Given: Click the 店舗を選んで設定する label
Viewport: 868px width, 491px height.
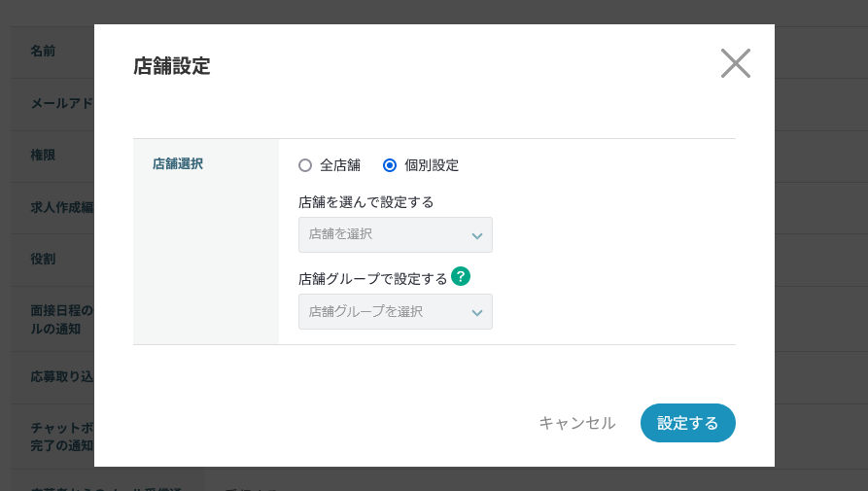Looking at the screenshot, I should [x=365, y=202].
